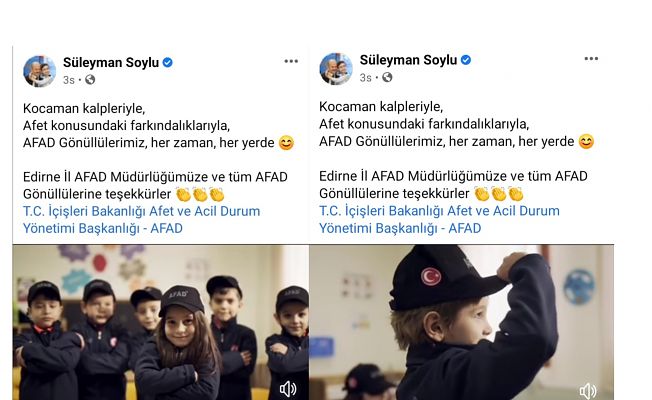Open the left post's three-dot options menu
The width and height of the screenshot is (652, 400).
(x=291, y=61)
